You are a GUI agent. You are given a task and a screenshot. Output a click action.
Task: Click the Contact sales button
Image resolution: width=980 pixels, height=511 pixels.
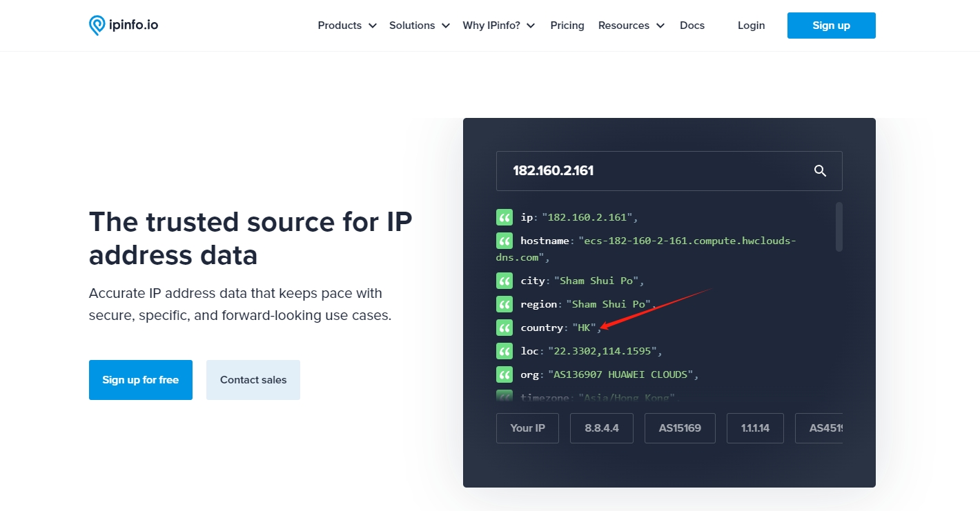click(253, 380)
